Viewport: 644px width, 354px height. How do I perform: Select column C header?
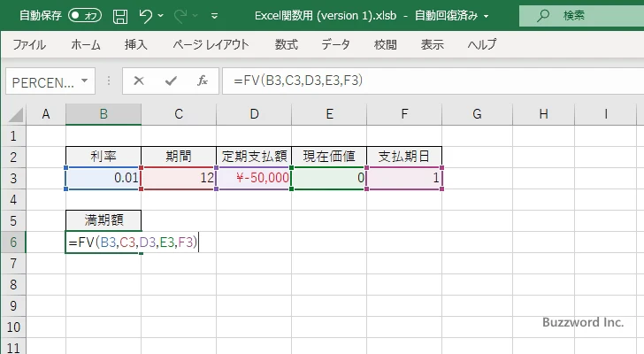(179, 114)
